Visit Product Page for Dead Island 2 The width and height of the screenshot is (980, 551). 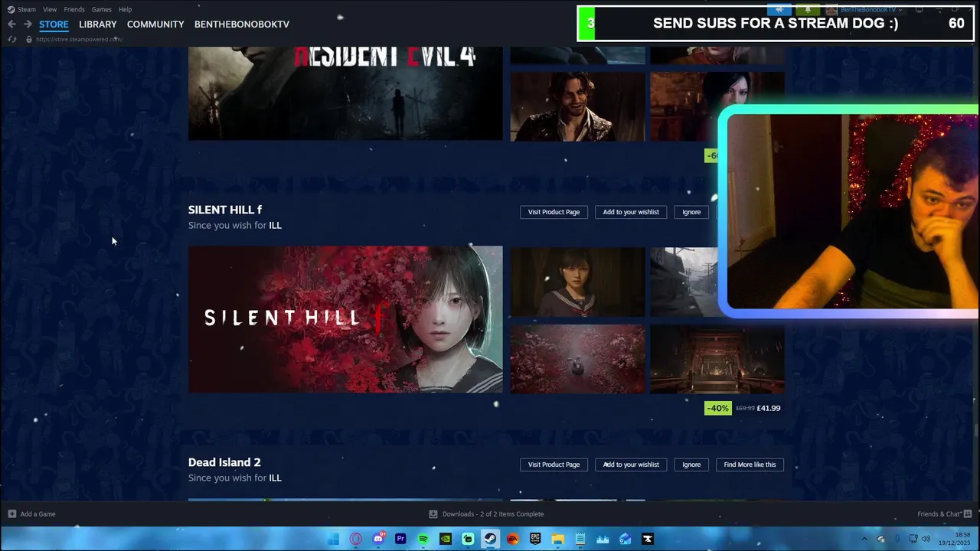(554, 465)
